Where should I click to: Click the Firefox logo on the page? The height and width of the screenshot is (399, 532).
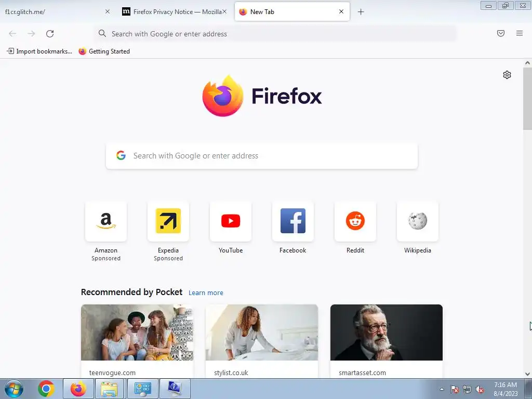[222, 96]
